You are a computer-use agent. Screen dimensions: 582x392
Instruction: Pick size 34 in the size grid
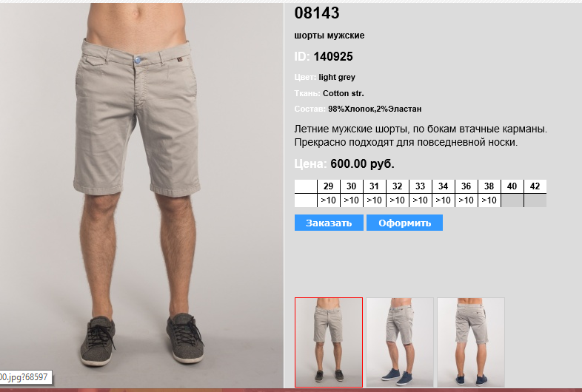[x=444, y=186]
